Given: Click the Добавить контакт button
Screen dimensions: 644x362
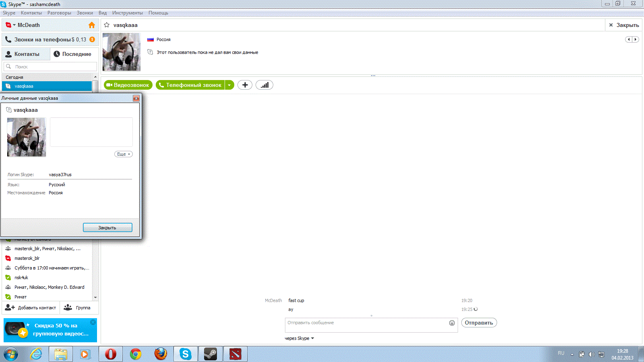Looking at the screenshot, I should (31, 308).
